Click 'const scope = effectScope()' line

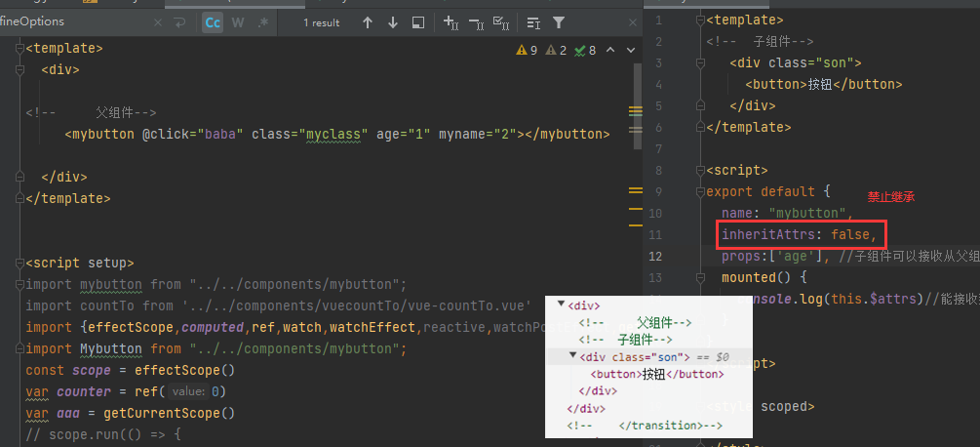click(131, 370)
